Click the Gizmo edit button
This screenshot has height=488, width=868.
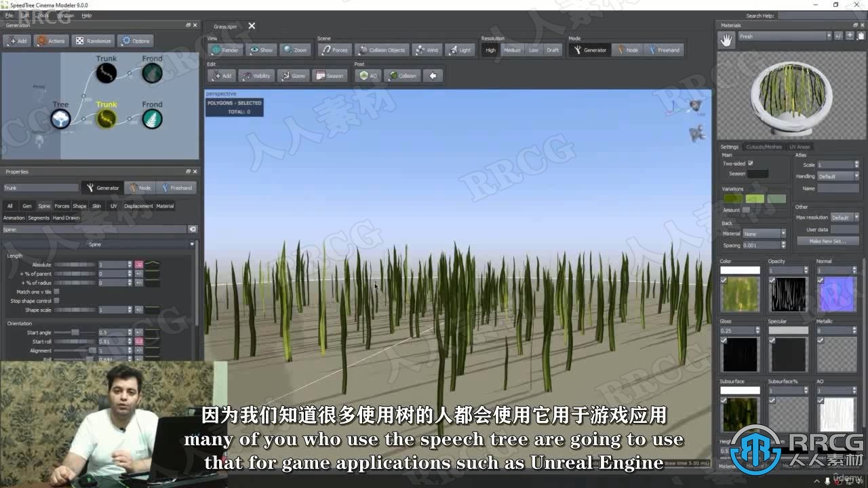click(293, 76)
